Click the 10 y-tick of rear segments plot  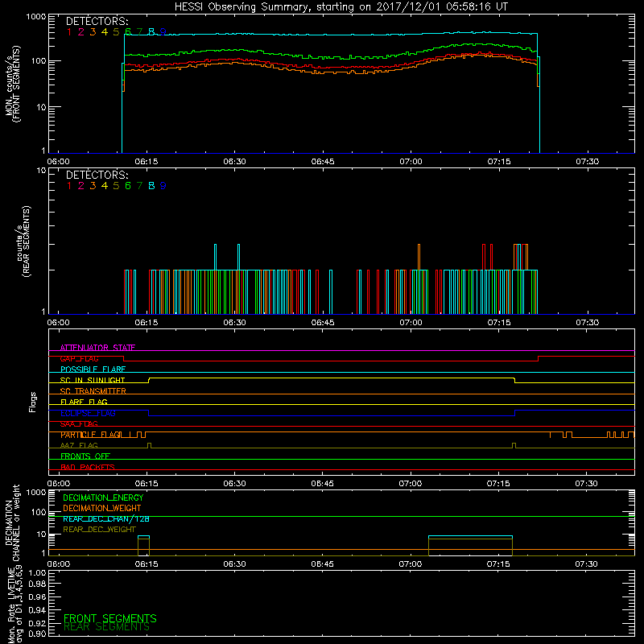42,170
